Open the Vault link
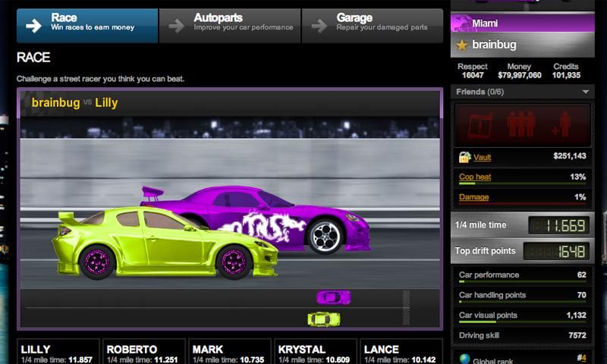This screenshot has width=607, height=364. (x=483, y=157)
